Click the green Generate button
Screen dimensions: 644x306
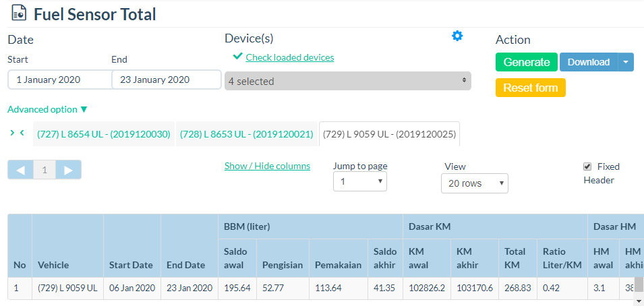[x=526, y=62]
